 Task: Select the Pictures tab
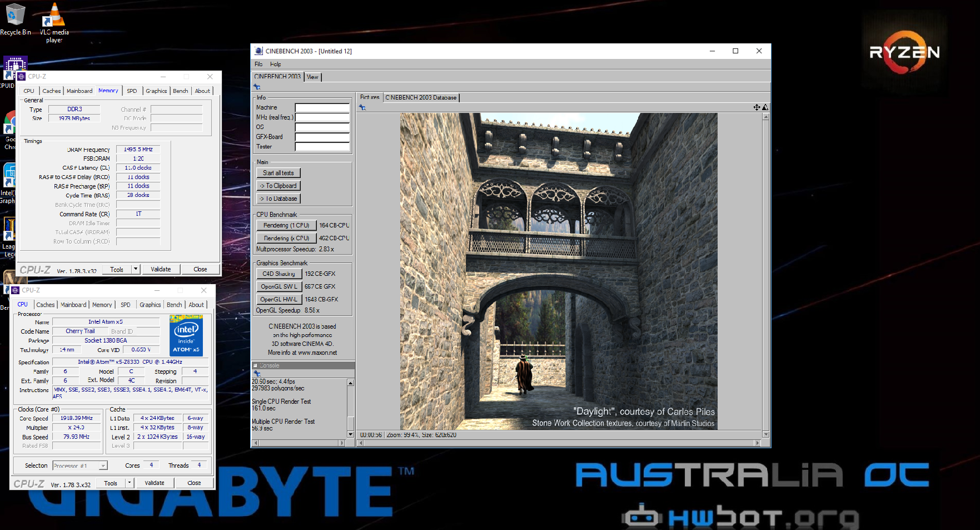click(370, 97)
